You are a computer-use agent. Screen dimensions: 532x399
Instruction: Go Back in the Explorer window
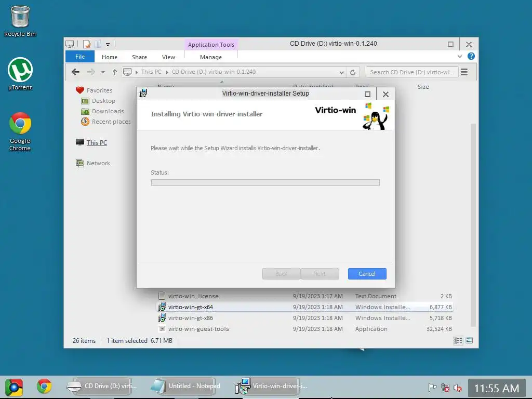(x=75, y=72)
